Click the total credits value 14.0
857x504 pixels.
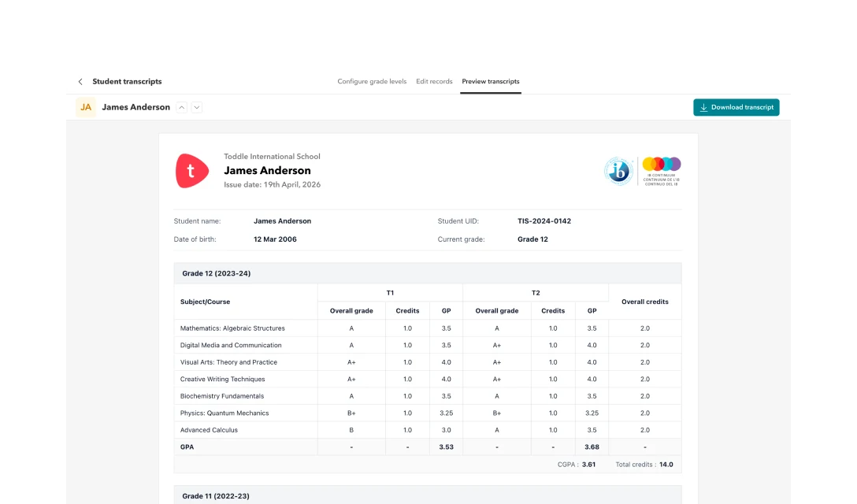tap(666, 464)
